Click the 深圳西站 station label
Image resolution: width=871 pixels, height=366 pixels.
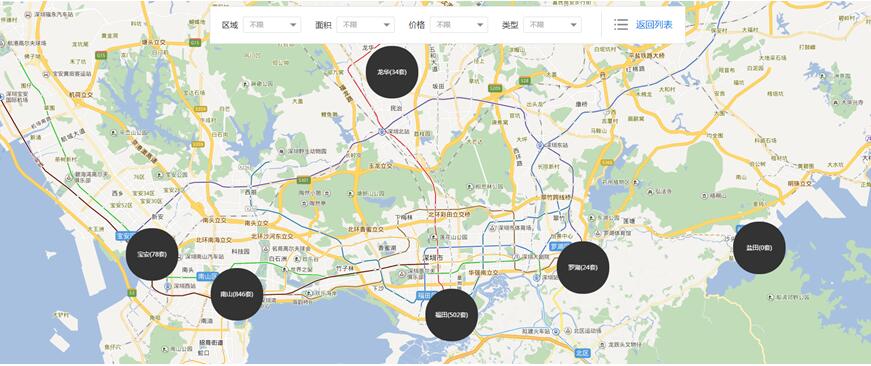pos(185,285)
